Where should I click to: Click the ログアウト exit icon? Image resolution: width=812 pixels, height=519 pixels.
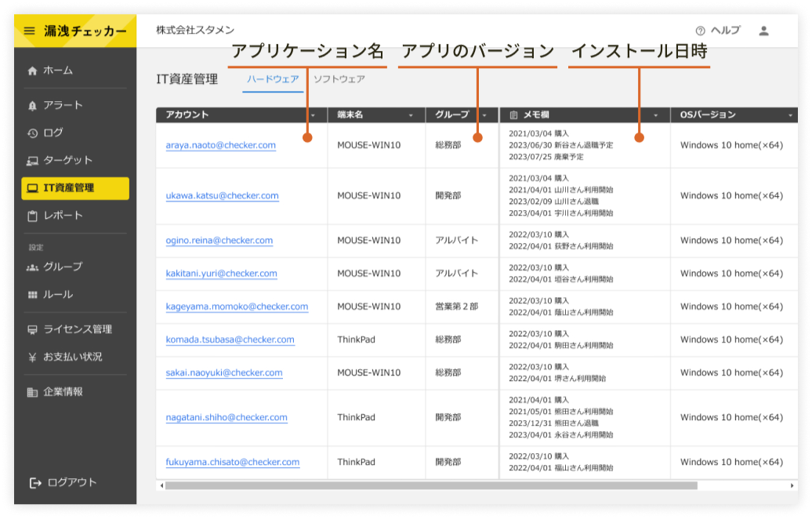[x=35, y=483]
